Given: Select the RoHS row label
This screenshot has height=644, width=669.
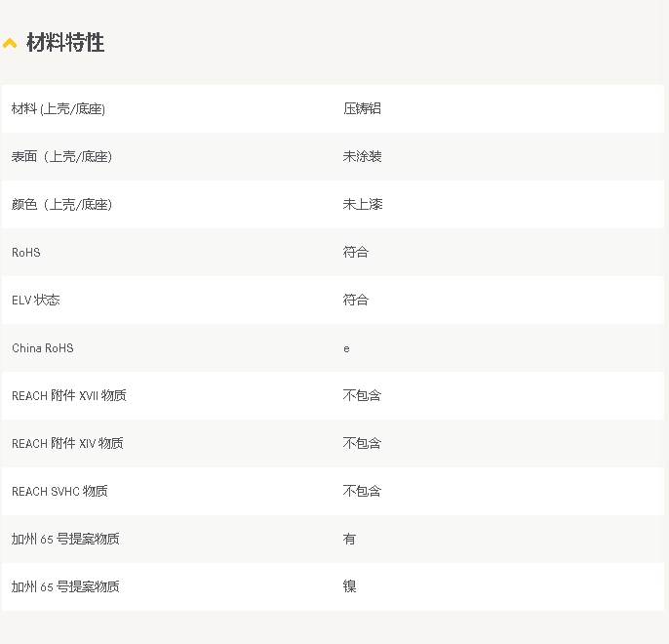Looking at the screenshot, I should point(26,252).
